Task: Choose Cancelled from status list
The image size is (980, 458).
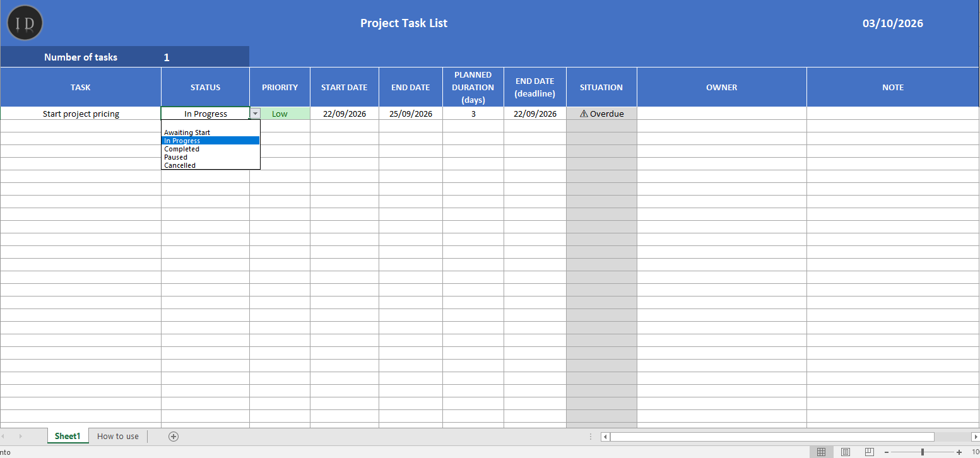Action: tap(211, 165)
